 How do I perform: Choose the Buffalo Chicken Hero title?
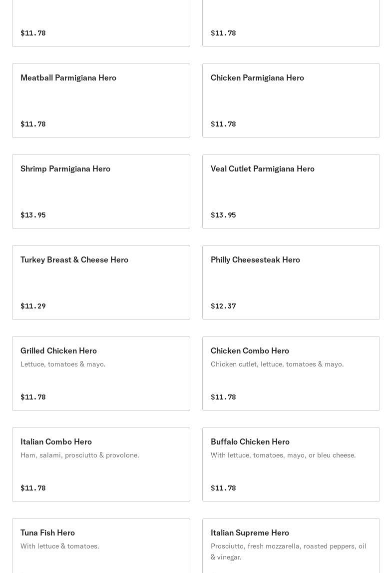click(250, 442)
